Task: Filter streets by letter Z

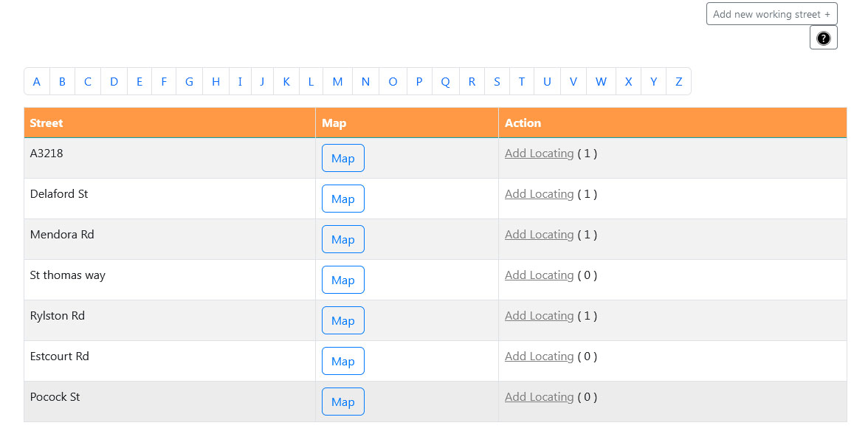Action: [679, 81]
